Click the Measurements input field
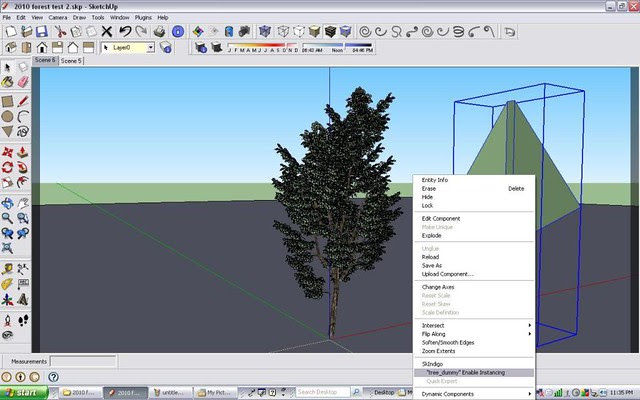 (x=84, y=361)
